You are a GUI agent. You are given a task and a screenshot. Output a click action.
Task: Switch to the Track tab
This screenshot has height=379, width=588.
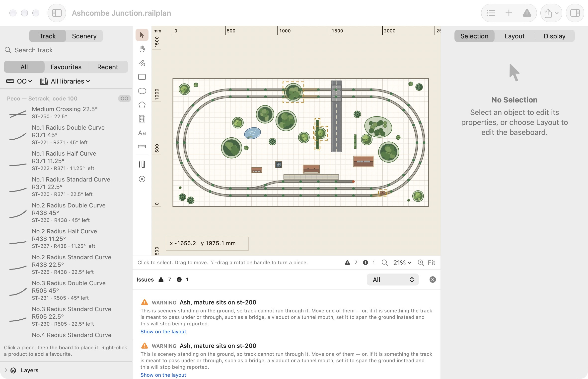click(48, 36)
